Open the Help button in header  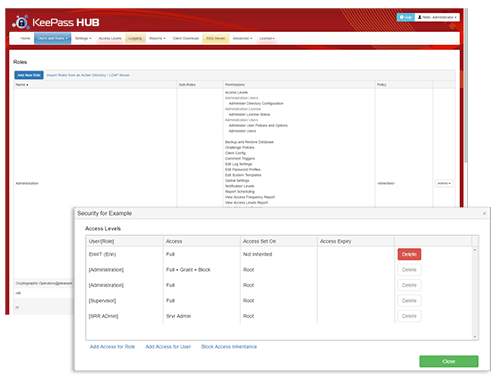tap(405, 17)
